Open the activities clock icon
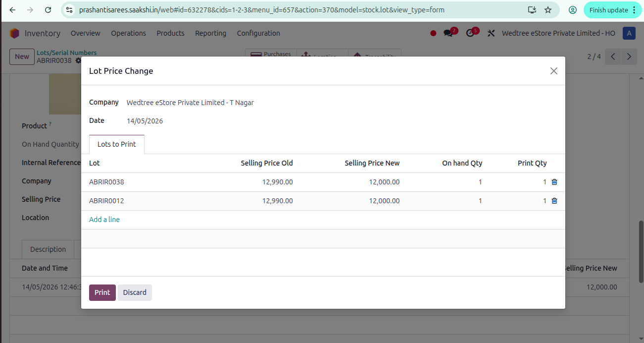The width and height of the screenshot is (644, 343). (470, 33)
